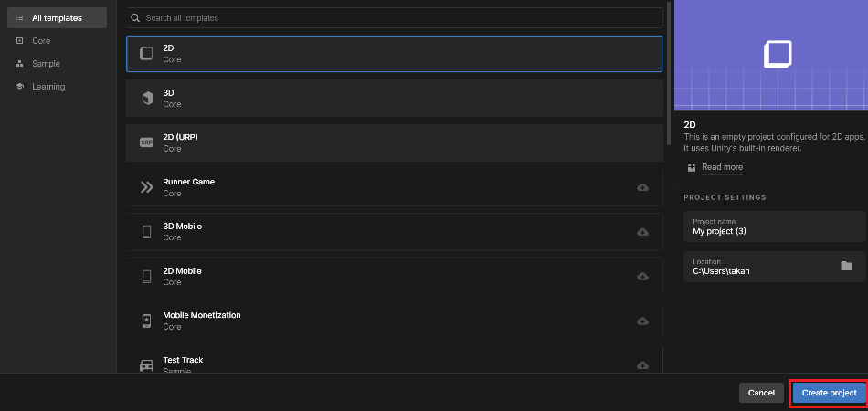Download the Runner Game template
Screen dimensions: 868x411
point(642,187)
